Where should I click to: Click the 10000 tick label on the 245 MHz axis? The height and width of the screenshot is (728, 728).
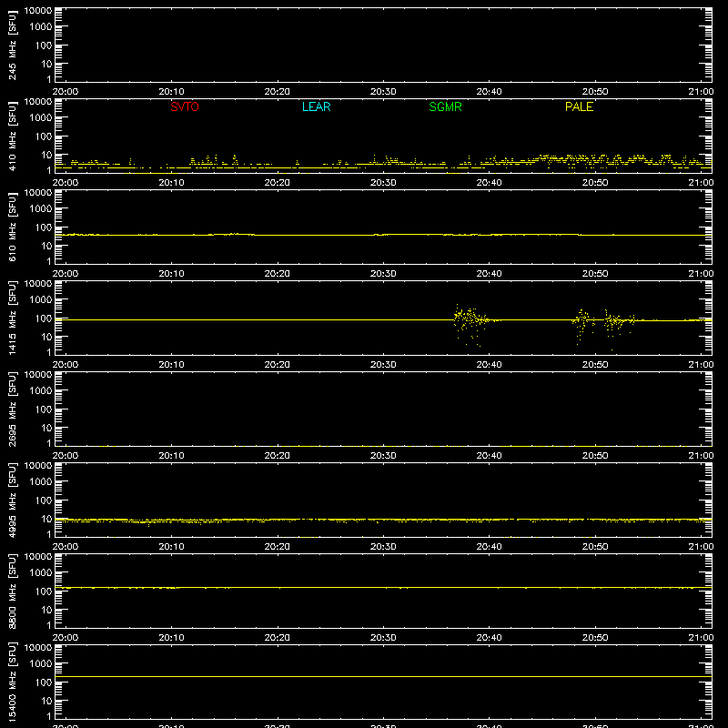[38, 11]
